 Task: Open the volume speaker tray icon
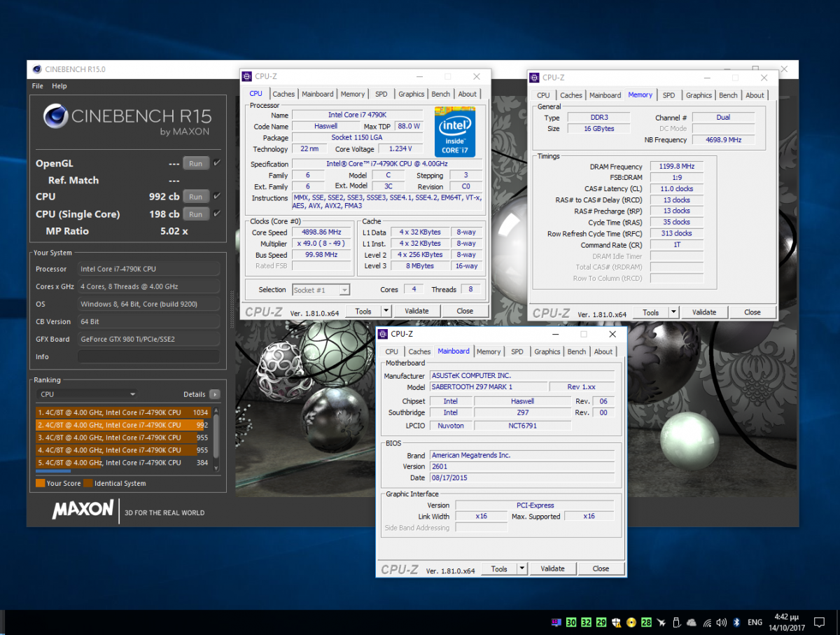click(x=722, y=622)
